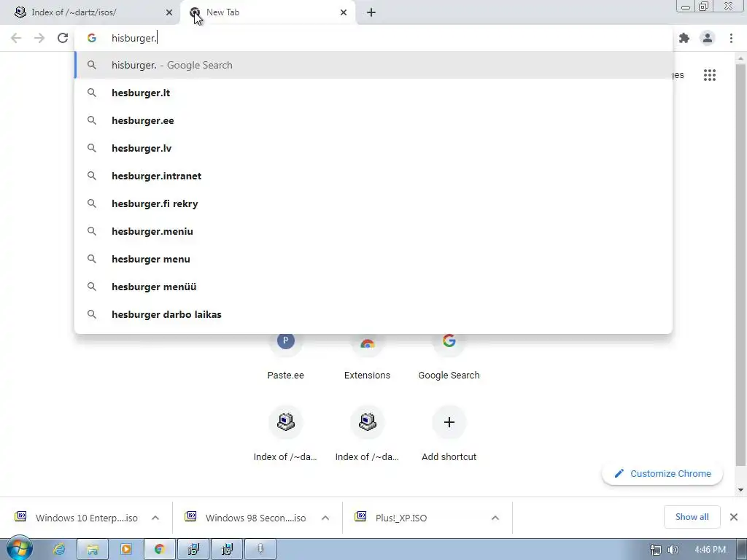Open Windows Explorer from the taskbar
Viewport: 747px width, 560px height.
tap(93, 550)
